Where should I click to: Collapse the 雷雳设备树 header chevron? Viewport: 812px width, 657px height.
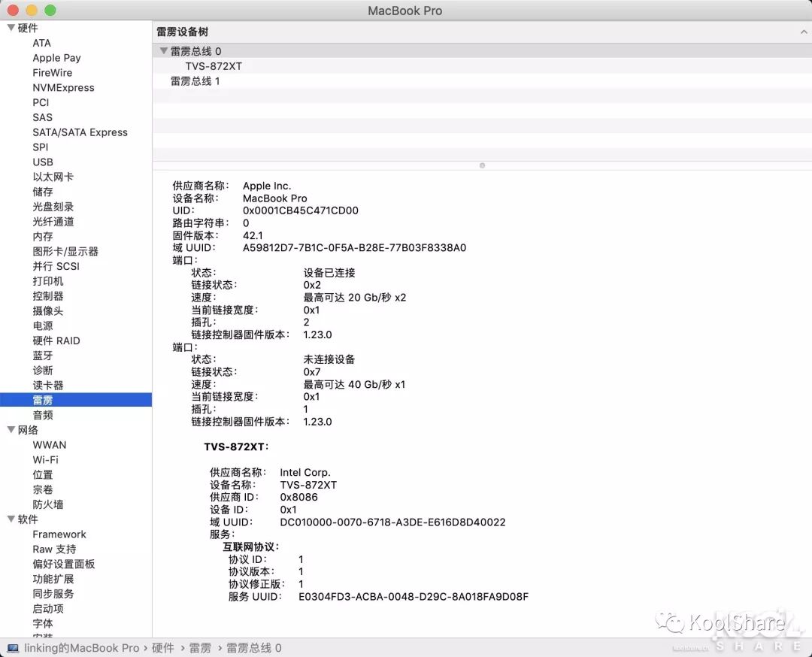coord(803,32)
